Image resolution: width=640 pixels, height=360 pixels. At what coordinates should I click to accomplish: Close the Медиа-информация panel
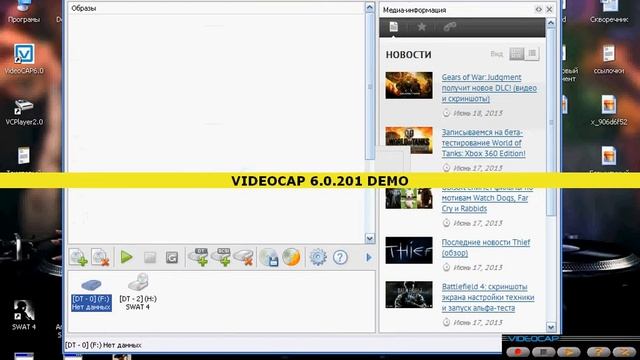point(549,9)
